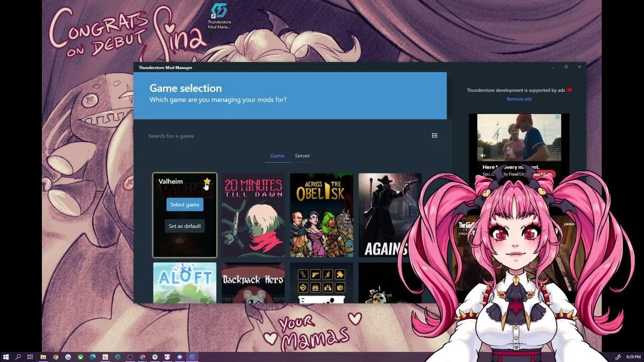Click the ad info icon on the video ad
644x362 pixels.
point(558,117)
